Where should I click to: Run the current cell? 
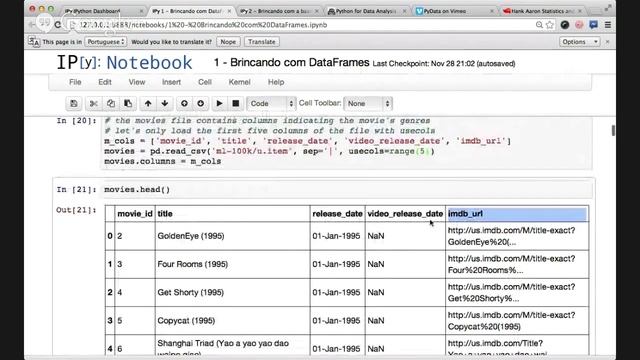219,104
